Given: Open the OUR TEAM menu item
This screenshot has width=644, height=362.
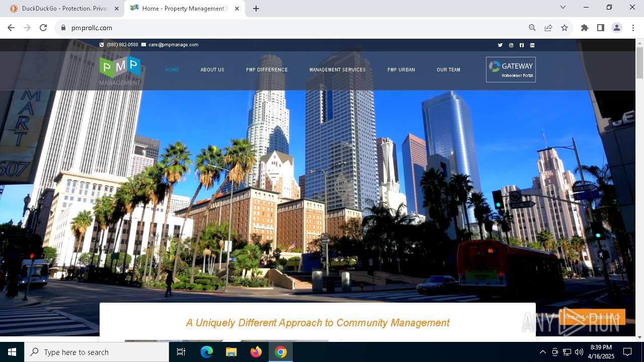Looking at the screenshot, I should point(448,70).
